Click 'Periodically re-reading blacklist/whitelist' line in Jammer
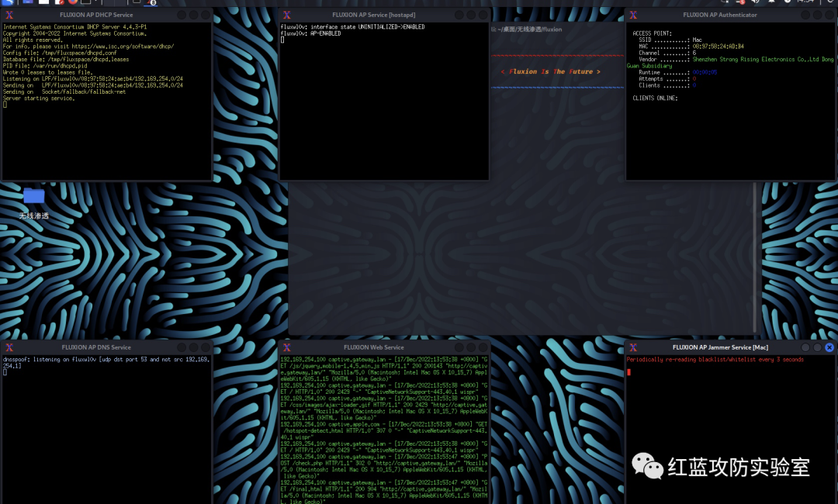Screen dimensions: 838x504 (715, 359)
